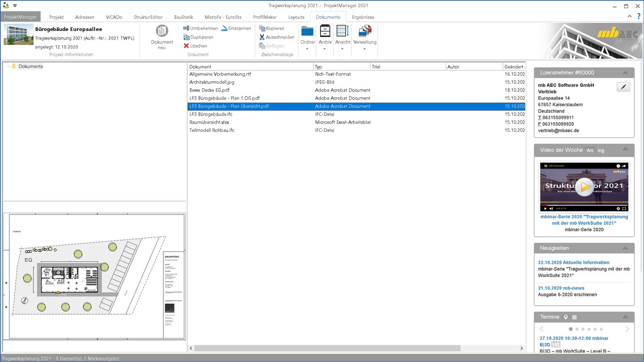Open the quick access toolbar dropdown arrow
The width and height of the screenshot is (644, 362).
click(15, 6)
